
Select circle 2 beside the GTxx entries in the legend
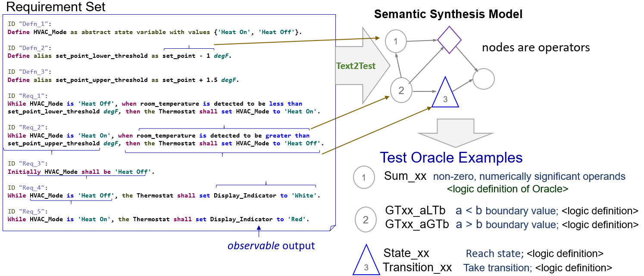[366, 220]
